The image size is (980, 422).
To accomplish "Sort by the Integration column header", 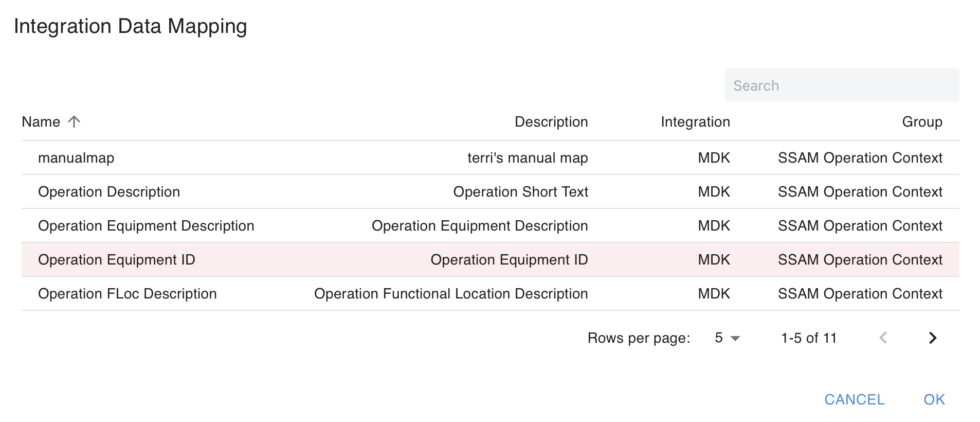I will tap(695, 122).
